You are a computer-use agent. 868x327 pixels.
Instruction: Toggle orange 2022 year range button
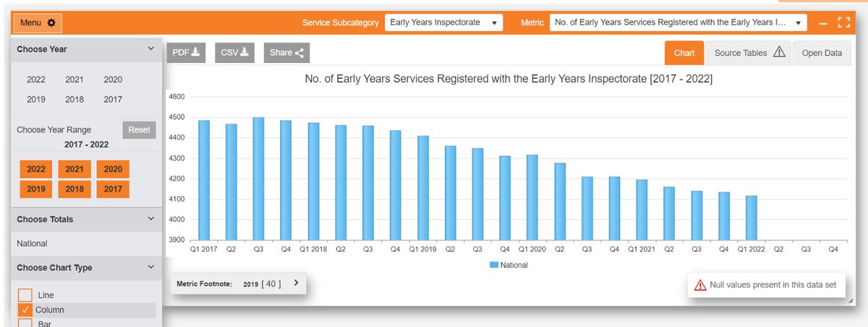click(x=36, y=169)
